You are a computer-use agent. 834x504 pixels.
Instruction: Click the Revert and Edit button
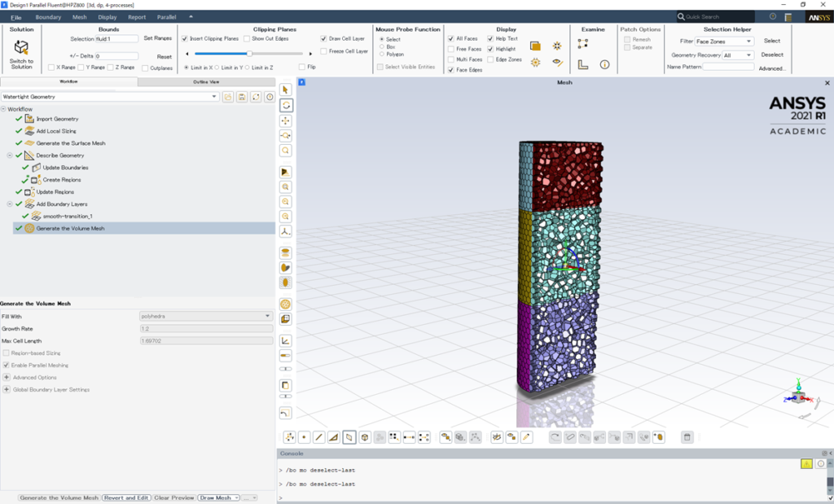coord(126,498)
